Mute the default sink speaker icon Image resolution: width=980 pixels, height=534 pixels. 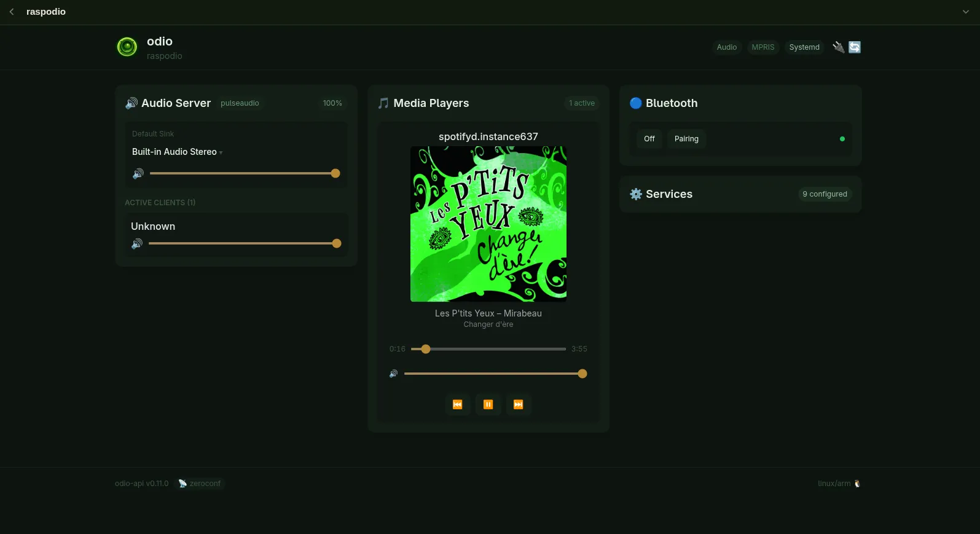138,173
